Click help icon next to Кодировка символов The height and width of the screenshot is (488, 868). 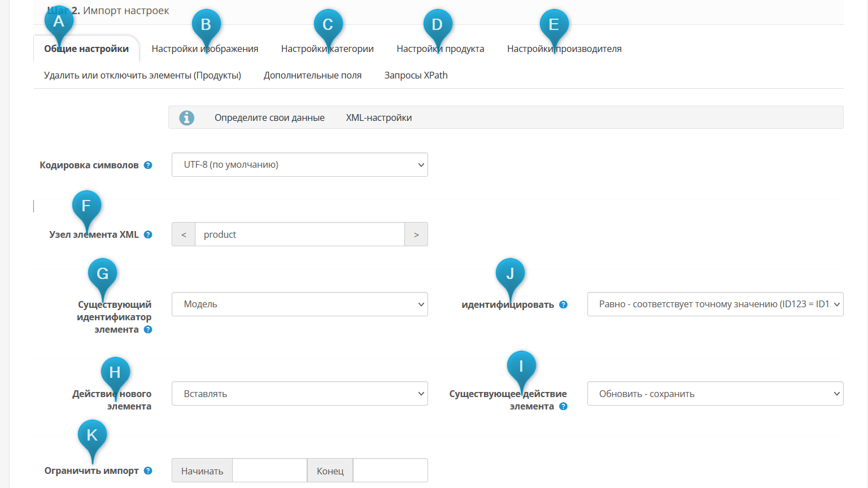tap(148, 165)
